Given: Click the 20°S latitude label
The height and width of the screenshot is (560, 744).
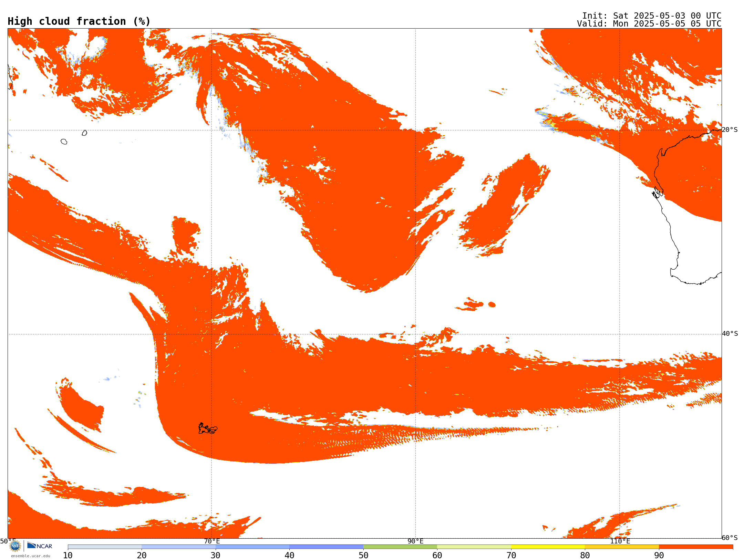Looking at the screenshot, I should tap(730, 130).
